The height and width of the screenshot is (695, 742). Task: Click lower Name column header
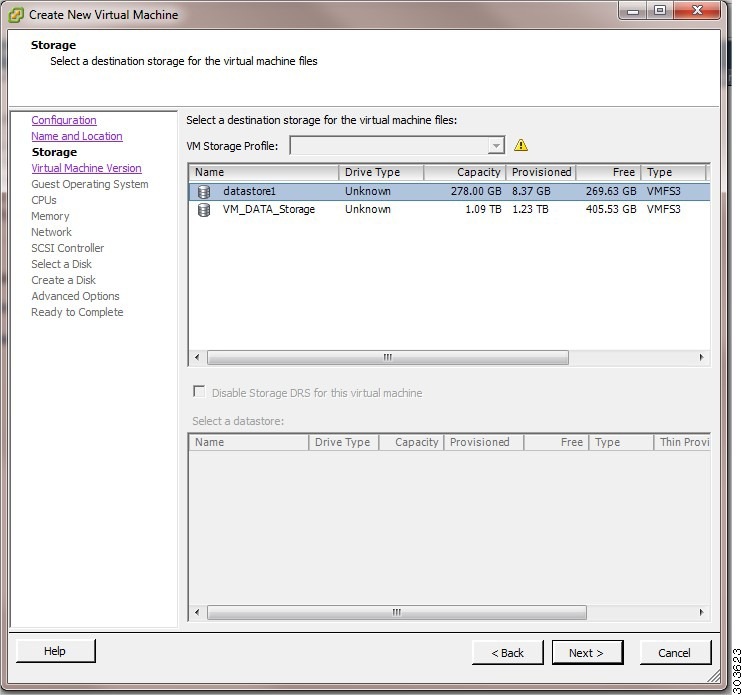tap(249, 442)
